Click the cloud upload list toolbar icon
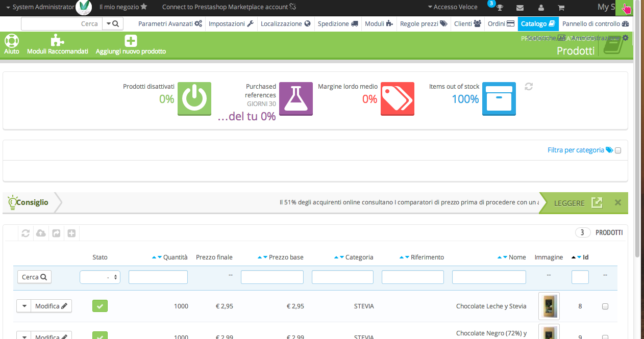 (41, 233)
